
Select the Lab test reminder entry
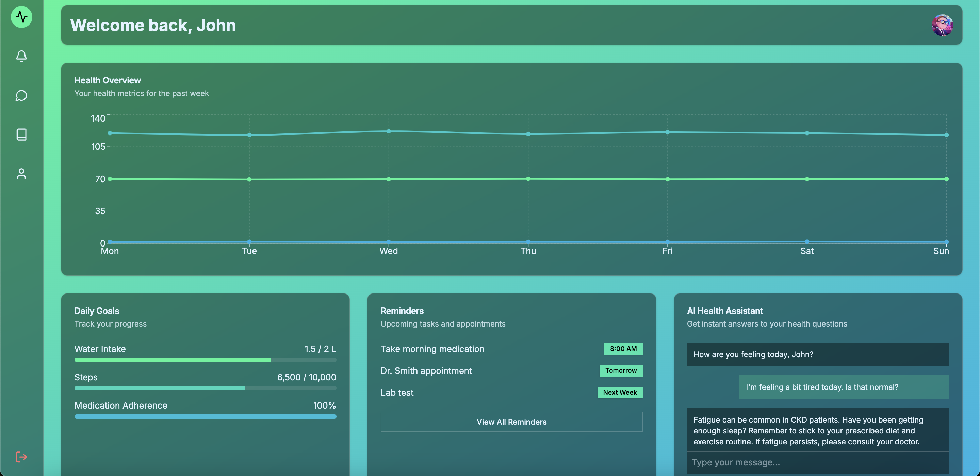pyautogui.click(x=397, y=392)
